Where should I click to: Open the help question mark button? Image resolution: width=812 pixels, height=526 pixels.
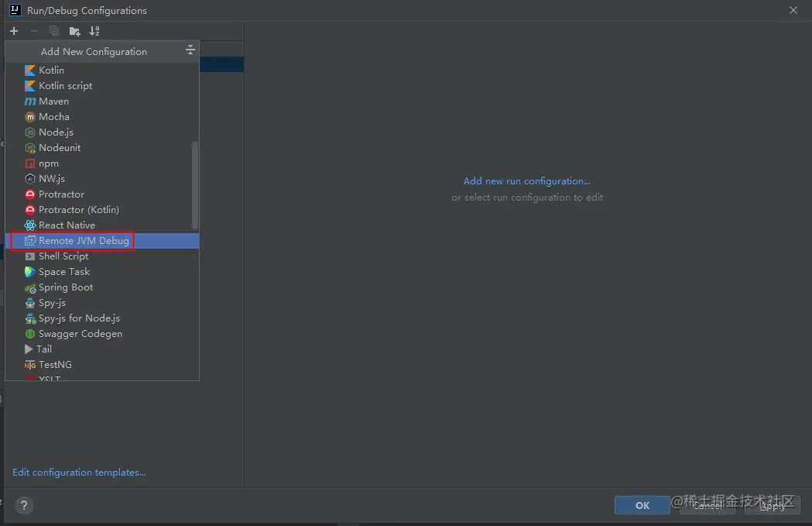(x=24, y=505)
